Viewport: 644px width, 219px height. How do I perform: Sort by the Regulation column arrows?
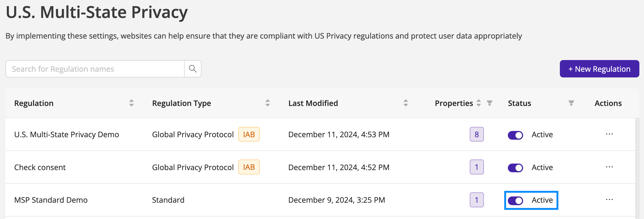coord(132,103)
